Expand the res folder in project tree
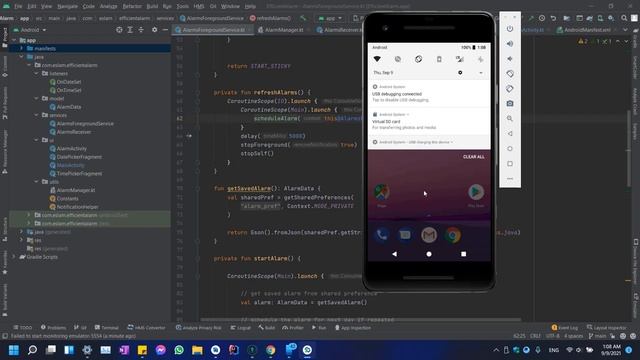This screenshot has height=360, width=640. 22,240
